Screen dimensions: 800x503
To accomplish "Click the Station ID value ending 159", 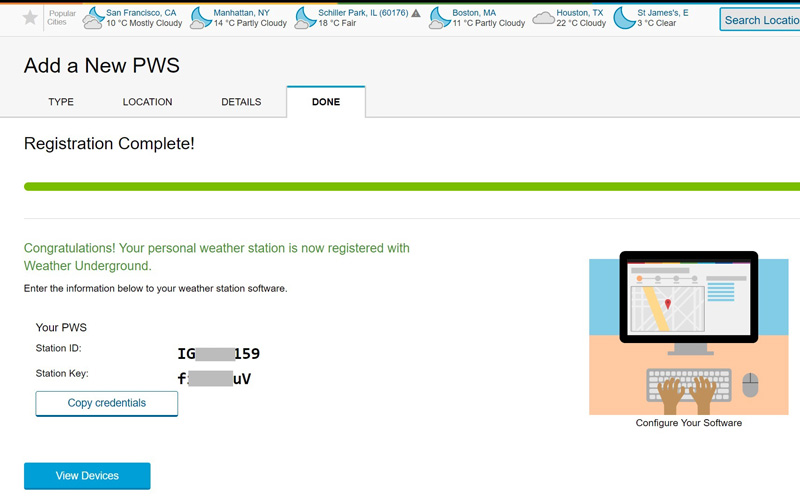I will click(x=219, y=354).
